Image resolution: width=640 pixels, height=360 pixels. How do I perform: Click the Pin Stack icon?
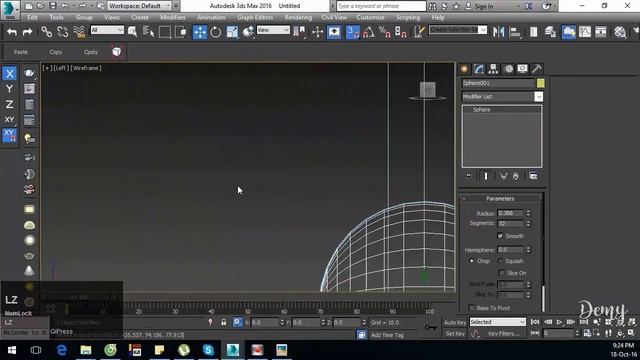click(469, 176)
